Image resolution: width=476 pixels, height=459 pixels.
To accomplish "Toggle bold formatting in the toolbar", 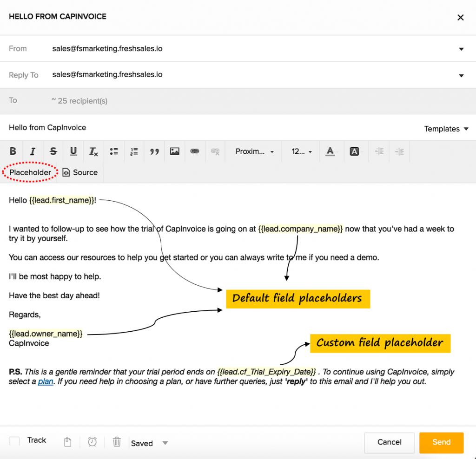I will tap(13, 151).
